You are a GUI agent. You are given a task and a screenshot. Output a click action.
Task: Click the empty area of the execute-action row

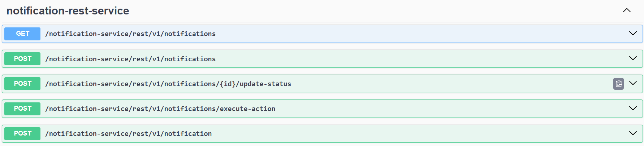pyautogui.click(x=451, y=109)
